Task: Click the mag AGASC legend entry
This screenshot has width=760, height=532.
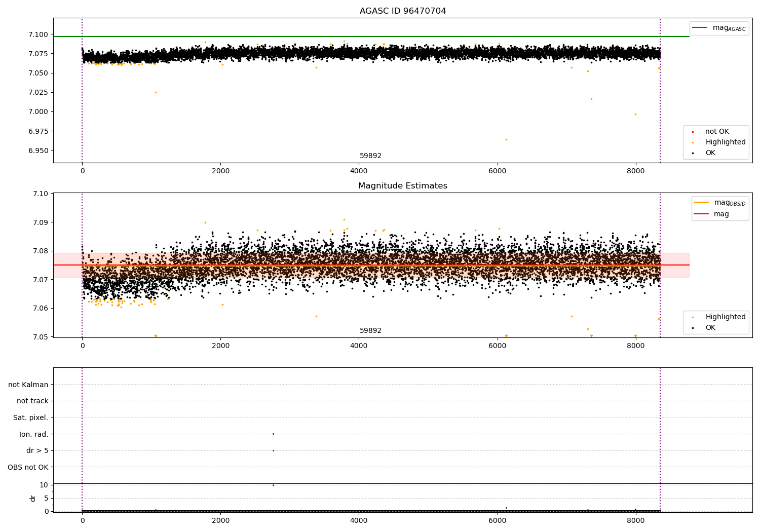Action: click(x=719, y=28)
